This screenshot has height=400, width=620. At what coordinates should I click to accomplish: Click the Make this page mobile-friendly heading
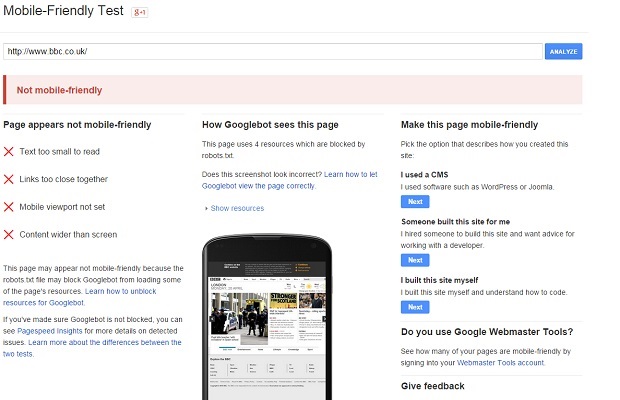click(x=469, y=125)
